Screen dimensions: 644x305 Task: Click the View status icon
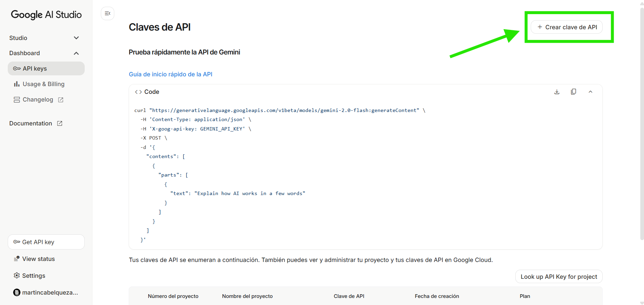[x=16, y=259]
